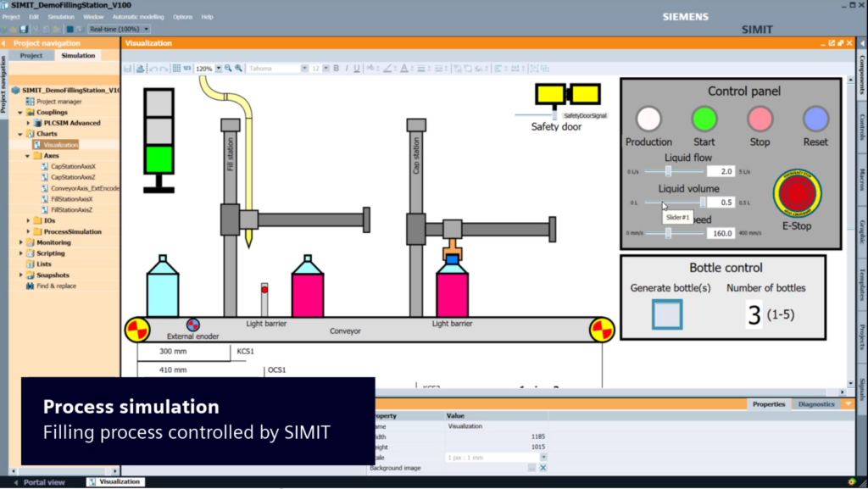Check the Generate bottle(s) checkbox
This screenshot has height=489, width=868.
click(x=665, y=313)
